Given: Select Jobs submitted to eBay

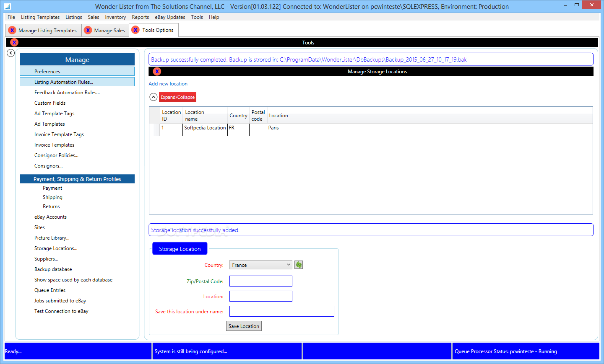Looking at the screenshot, I should (60, 301).
